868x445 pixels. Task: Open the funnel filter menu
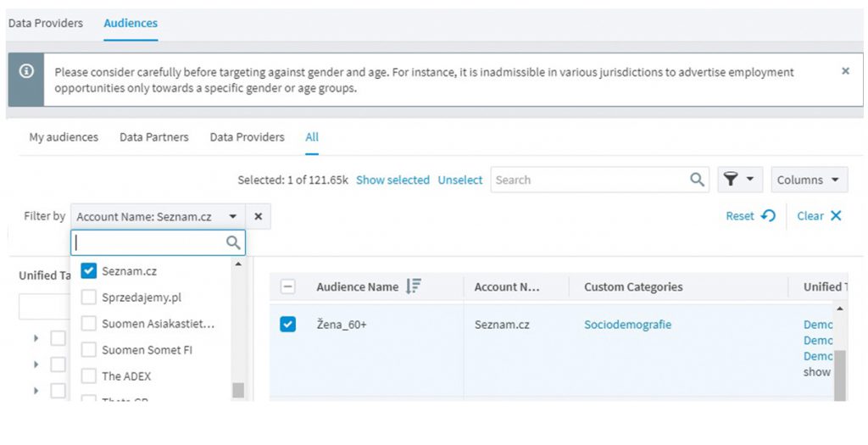click(739, 180)
